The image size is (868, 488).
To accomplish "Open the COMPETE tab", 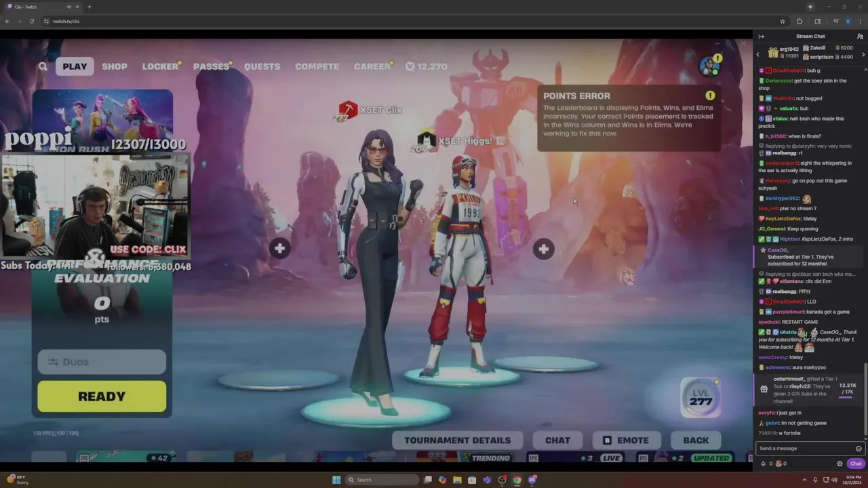I will 317,66.
